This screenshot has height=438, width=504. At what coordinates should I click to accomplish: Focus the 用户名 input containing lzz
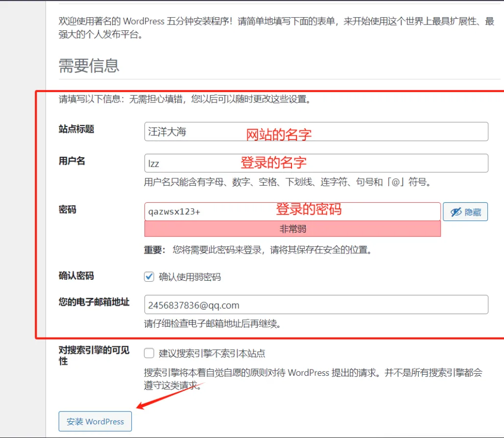316,163
